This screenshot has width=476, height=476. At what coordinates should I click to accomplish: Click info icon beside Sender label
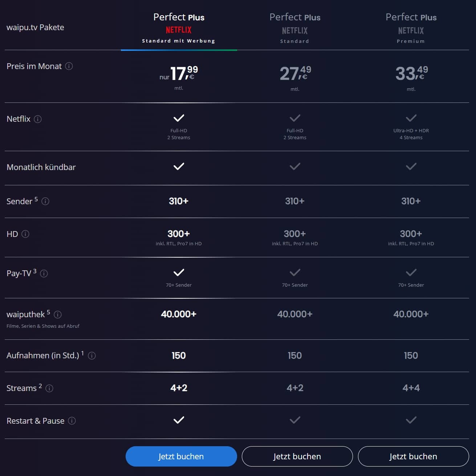click(45, 201)
